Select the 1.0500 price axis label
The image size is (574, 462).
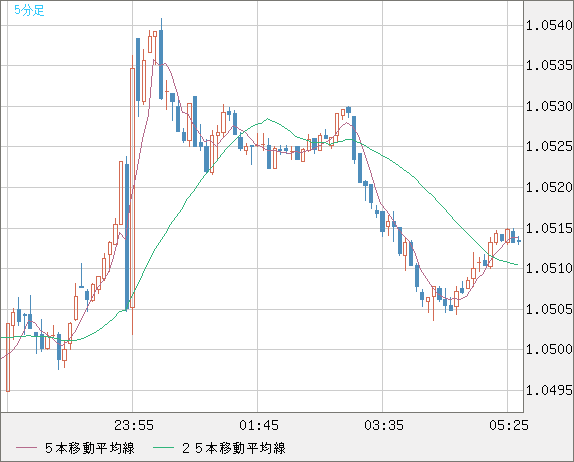549,349
